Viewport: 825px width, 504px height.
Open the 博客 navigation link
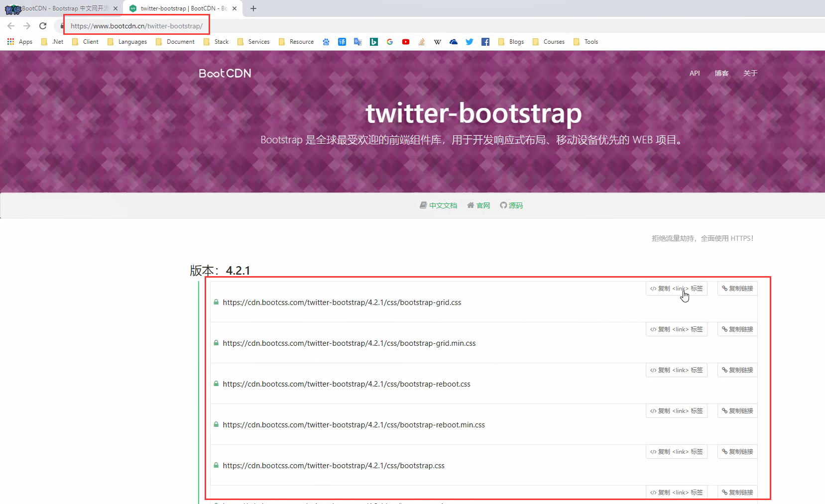pyautogui.click(x=721, y=73)
